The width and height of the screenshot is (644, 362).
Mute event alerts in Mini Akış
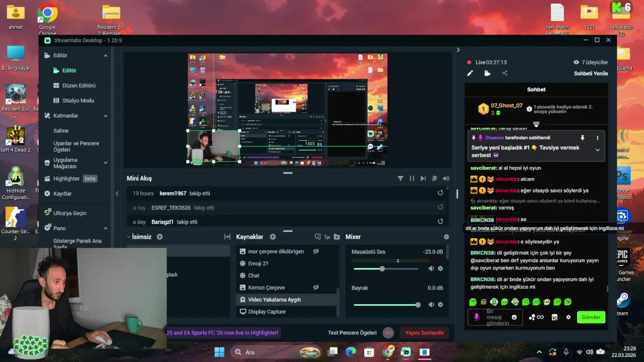434,178
